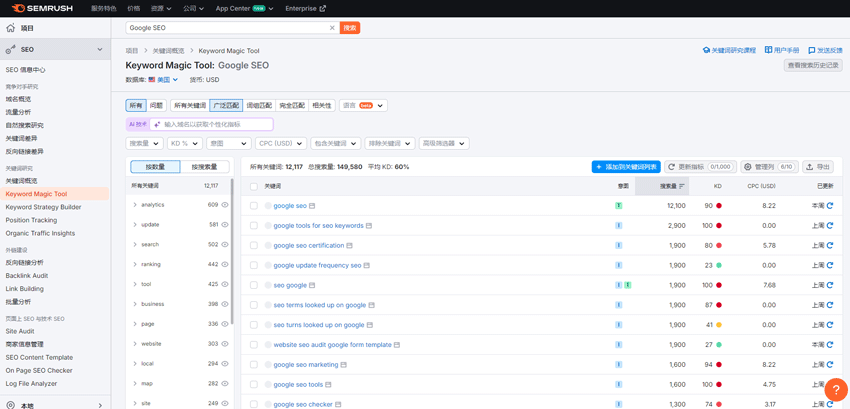Toggle eye icon for analytics group
Viewport: 850px width, 409px height.
tap(224, 204)
